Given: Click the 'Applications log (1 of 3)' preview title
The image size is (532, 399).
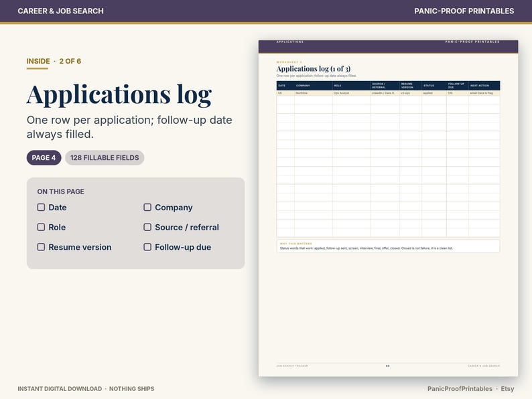Looking at the screenshot, I should (x=313, y=69).
